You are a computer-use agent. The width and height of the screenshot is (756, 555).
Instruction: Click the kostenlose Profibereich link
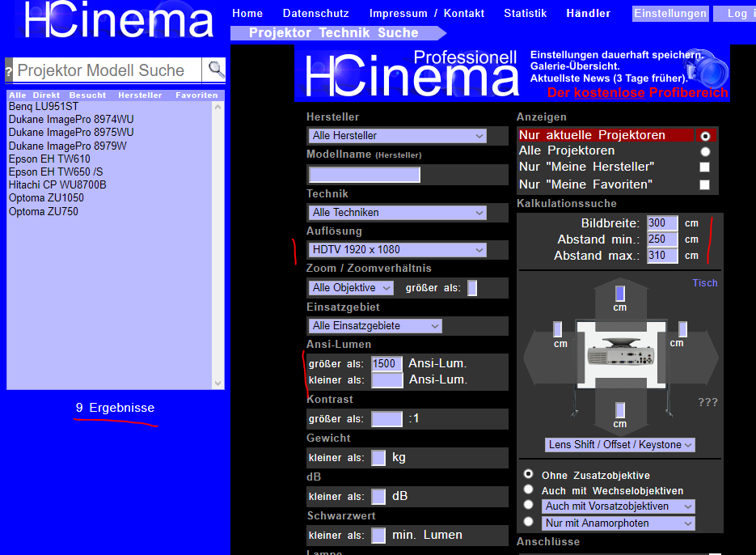click(x=637, y=93)
